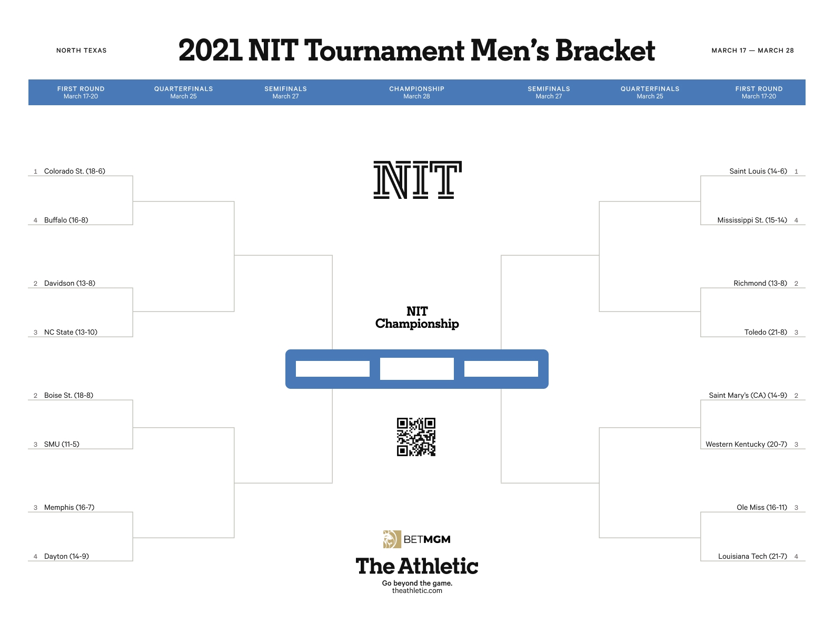
Task: Click the center championship winner box
Action: tap(417, 369)
